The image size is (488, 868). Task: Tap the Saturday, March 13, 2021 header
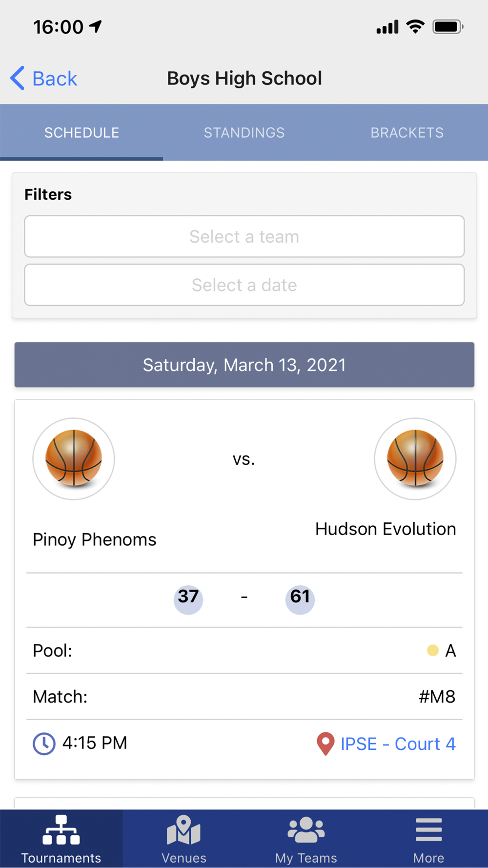pos(244,365)
